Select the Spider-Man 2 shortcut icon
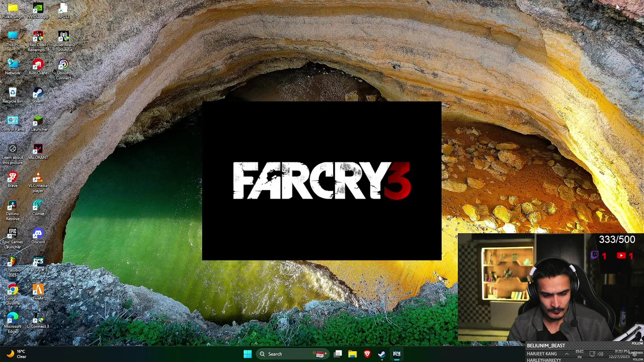The width and height of the screenshot is (644, 362). click(x=63, y=41)
